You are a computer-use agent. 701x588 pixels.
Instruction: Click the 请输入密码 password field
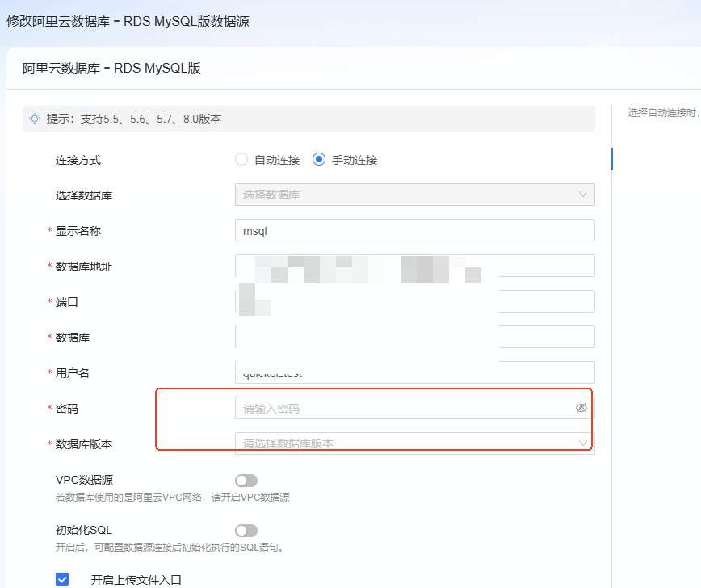click(404, 409)
